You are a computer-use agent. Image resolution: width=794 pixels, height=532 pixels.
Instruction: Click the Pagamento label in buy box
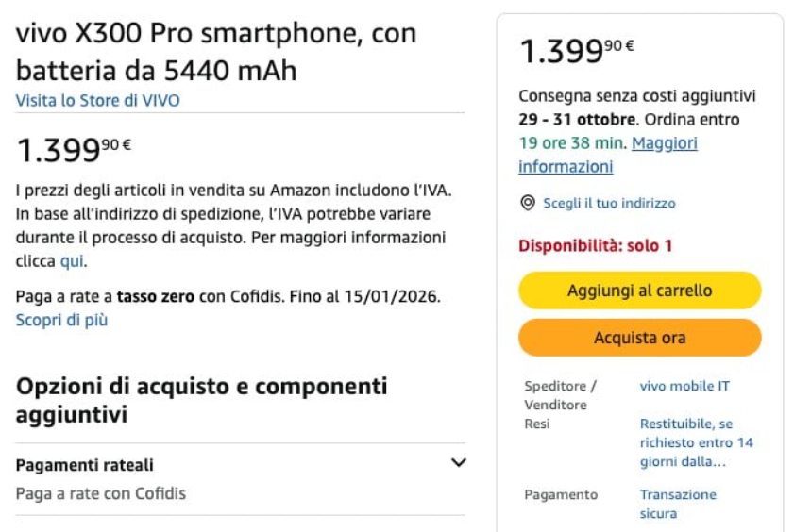(561, 494)
